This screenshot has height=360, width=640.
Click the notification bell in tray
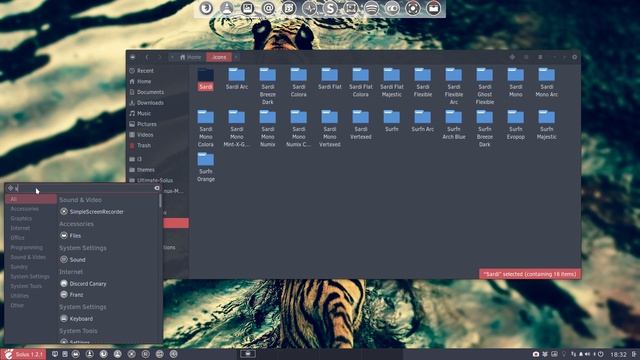point(581,354)
